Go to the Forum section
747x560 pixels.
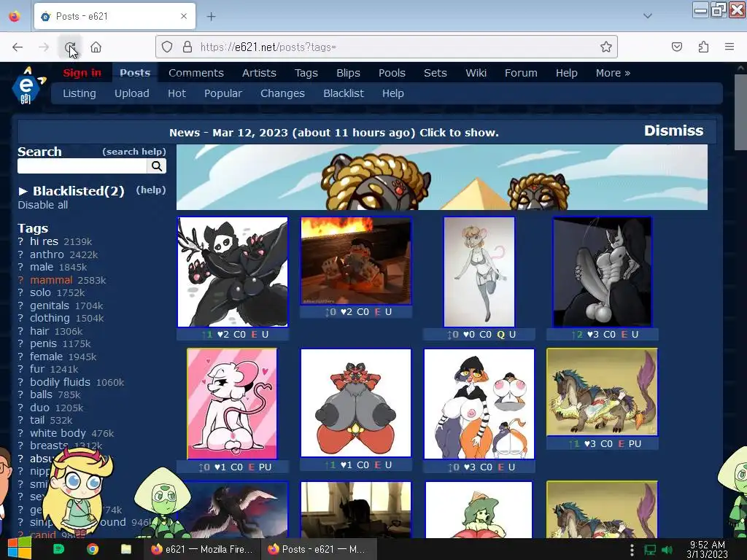(x=521, y=73)
